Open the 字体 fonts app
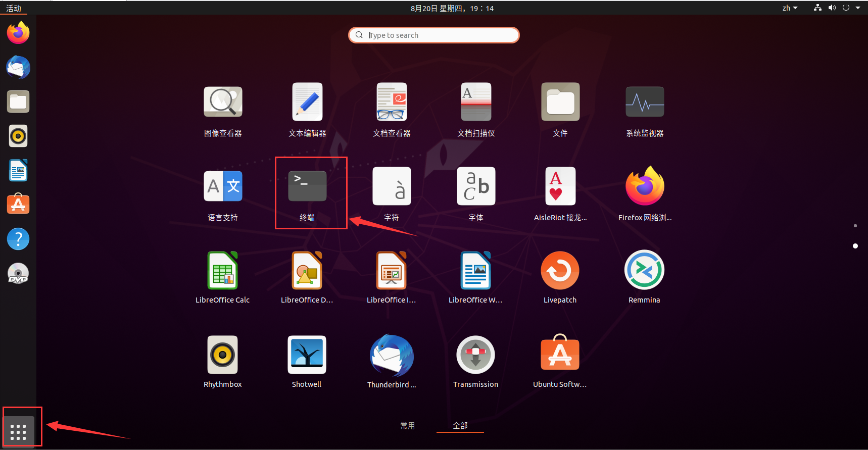The width and height of the screenshot is (868, 450). coord(476,186)
